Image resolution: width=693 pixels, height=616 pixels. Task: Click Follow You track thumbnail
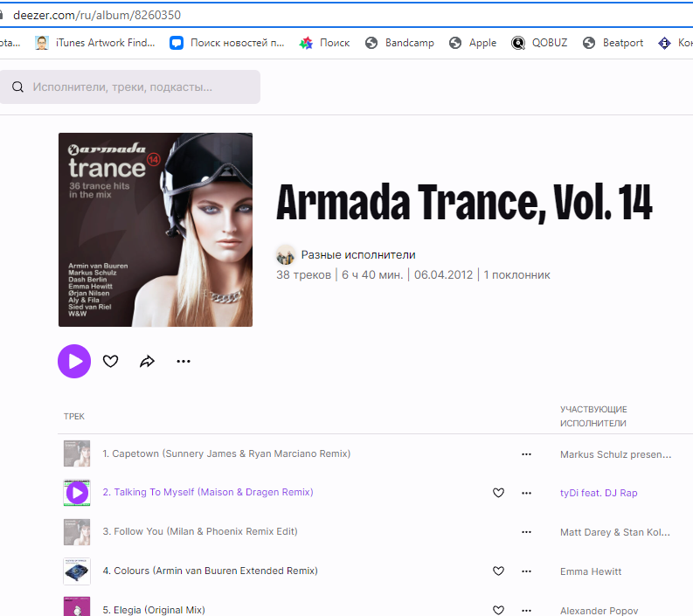point(77,532)
